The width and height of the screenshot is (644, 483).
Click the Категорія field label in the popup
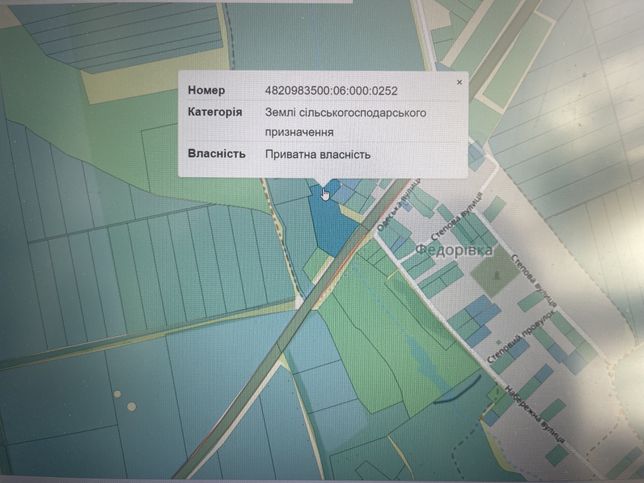pos(215,112)
